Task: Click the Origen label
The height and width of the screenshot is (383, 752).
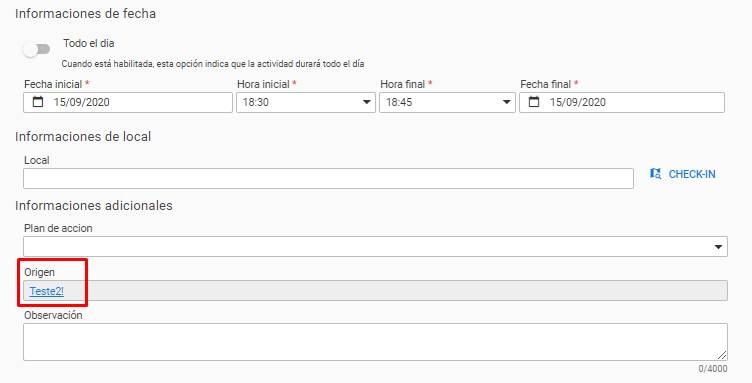Action: 39,272
